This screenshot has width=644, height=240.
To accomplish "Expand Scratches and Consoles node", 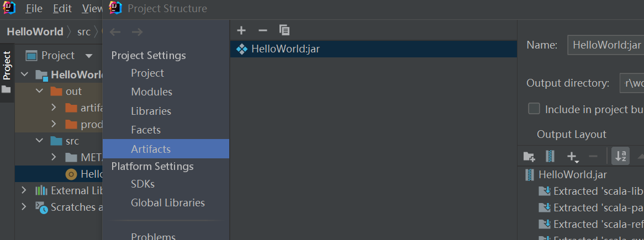I will click(x=24, y=207).
